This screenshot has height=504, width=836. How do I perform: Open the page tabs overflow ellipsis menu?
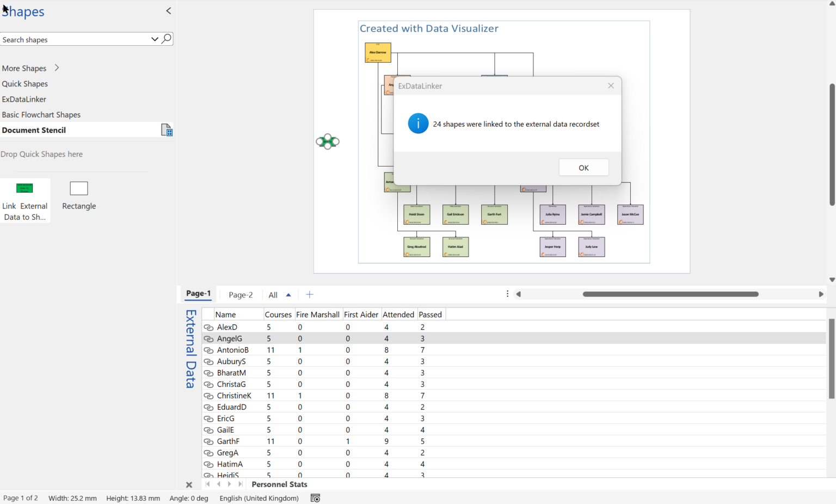point(507,293)
